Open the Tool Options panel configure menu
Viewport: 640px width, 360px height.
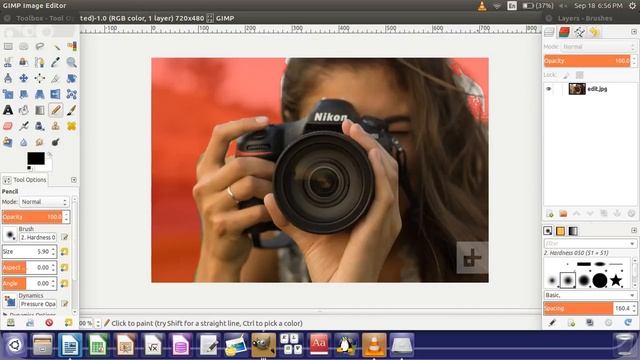(x=73, y=180)
